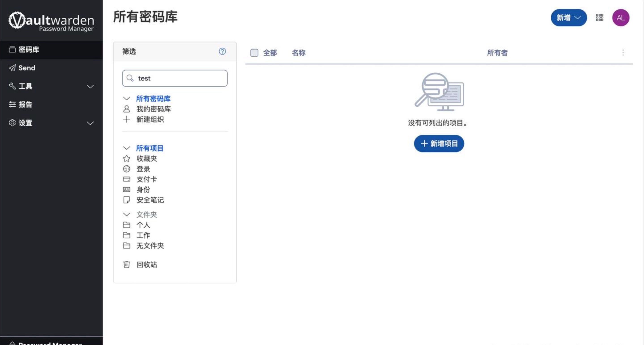The width and height of the screenshot is (644, 345).
Task: Click the ID card icon beside 身份
Action: (126, 189)
